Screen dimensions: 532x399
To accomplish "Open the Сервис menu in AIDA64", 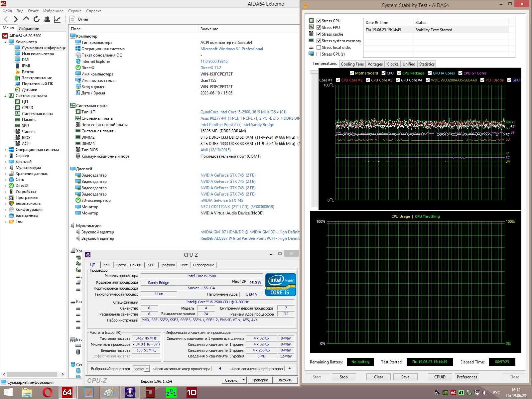I will coord(75,11).
